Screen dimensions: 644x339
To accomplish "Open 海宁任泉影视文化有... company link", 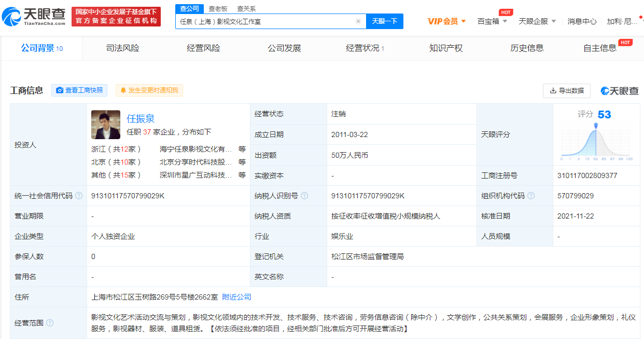I will pyautogui.click(x=196, y=148).
